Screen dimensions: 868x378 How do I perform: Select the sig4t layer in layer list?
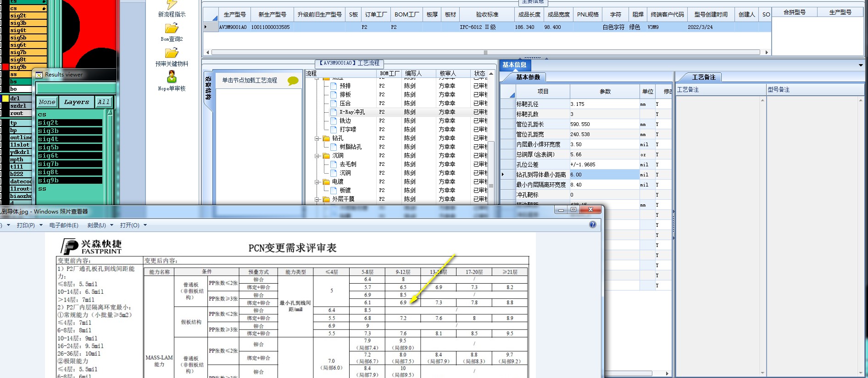click(x=28, y=30)
